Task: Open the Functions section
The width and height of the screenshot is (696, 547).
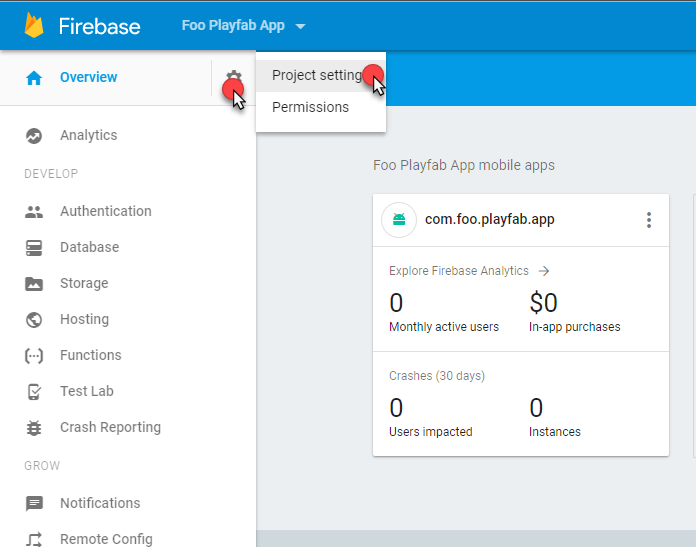Action: click(x=91, y=355)
